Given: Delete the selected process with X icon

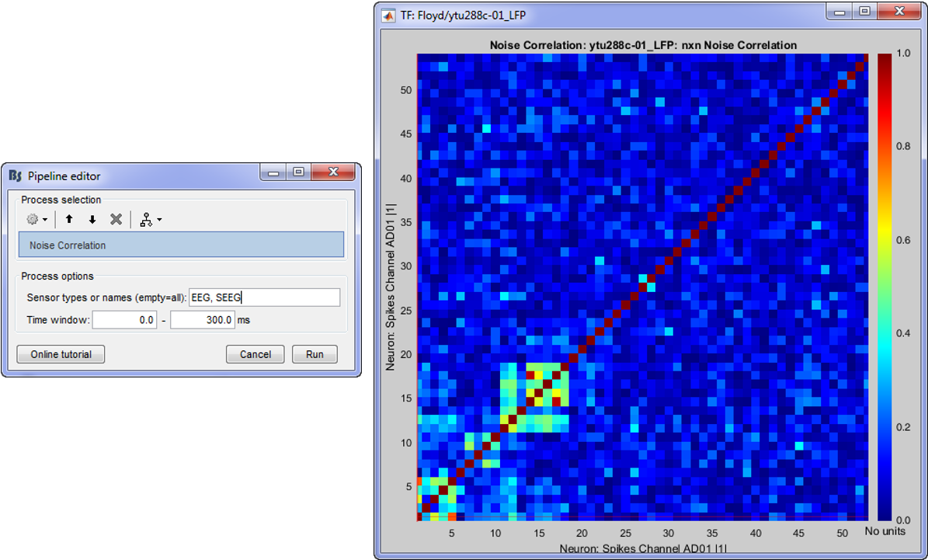Looking at the screenshot, I should point(116,220).
